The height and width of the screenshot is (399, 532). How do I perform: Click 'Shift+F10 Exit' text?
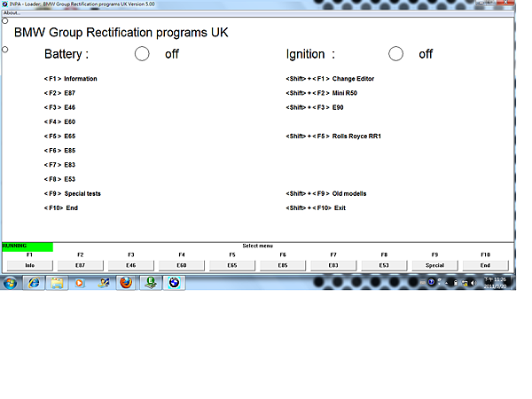(316, 208)
